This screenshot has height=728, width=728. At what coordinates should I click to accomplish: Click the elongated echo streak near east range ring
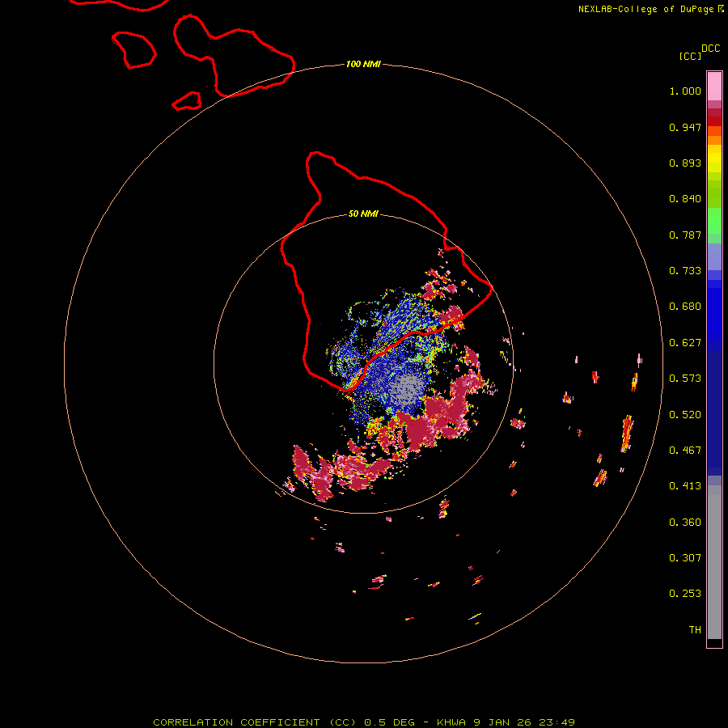click(x=627, y=434)
